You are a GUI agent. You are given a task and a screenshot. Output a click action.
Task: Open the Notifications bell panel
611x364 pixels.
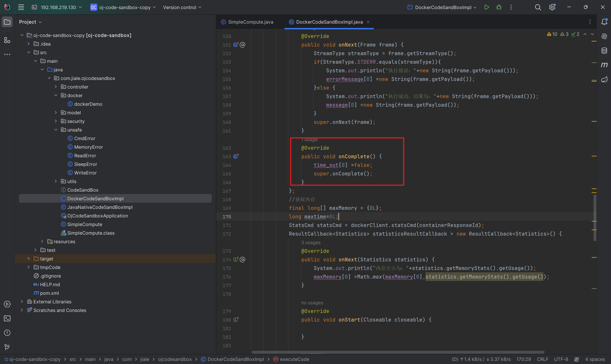(x=604, y=22)
